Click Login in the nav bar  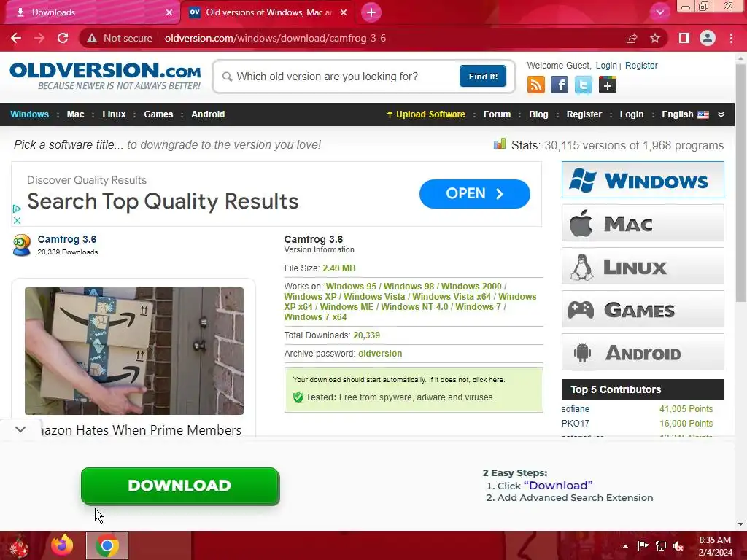[x=631, y=114]
